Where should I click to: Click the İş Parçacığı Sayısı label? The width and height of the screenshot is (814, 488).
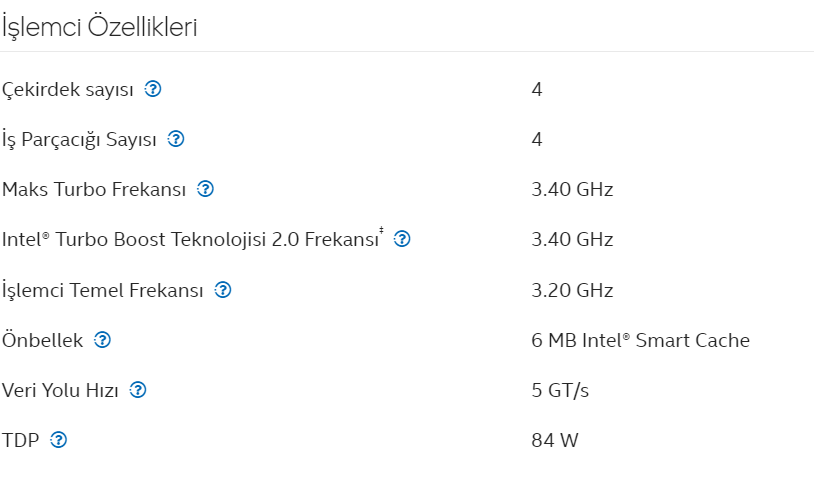pos(79,140)
